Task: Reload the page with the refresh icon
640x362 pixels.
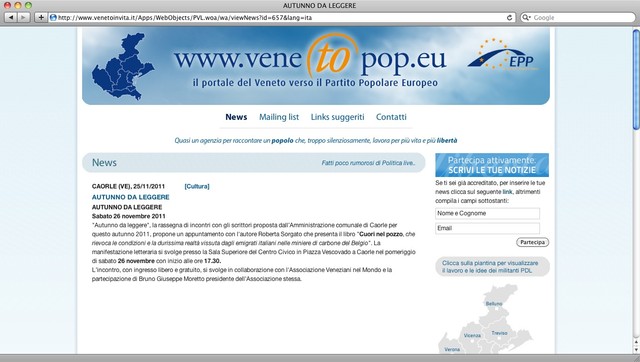Action: click(509, 18)
